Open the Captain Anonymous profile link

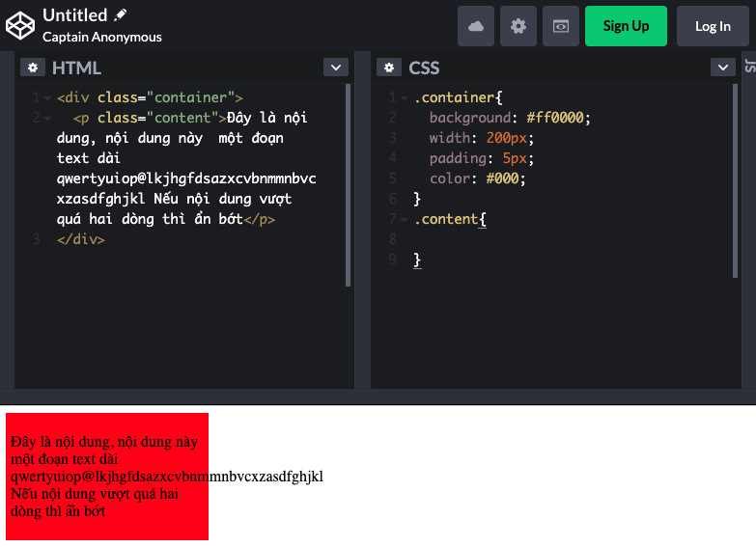point(102,37)
